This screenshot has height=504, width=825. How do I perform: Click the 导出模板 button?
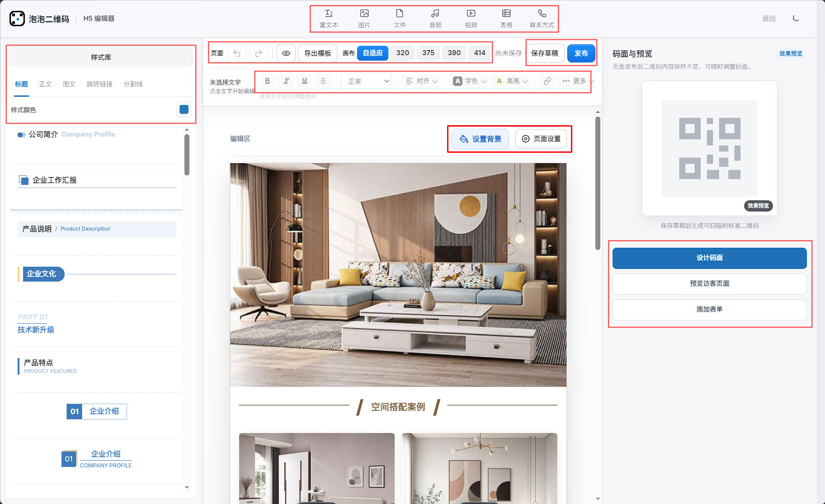pos(317,53)
